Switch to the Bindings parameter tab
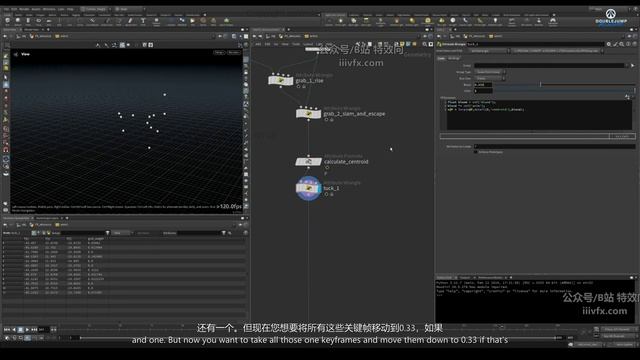 [454, 58]
